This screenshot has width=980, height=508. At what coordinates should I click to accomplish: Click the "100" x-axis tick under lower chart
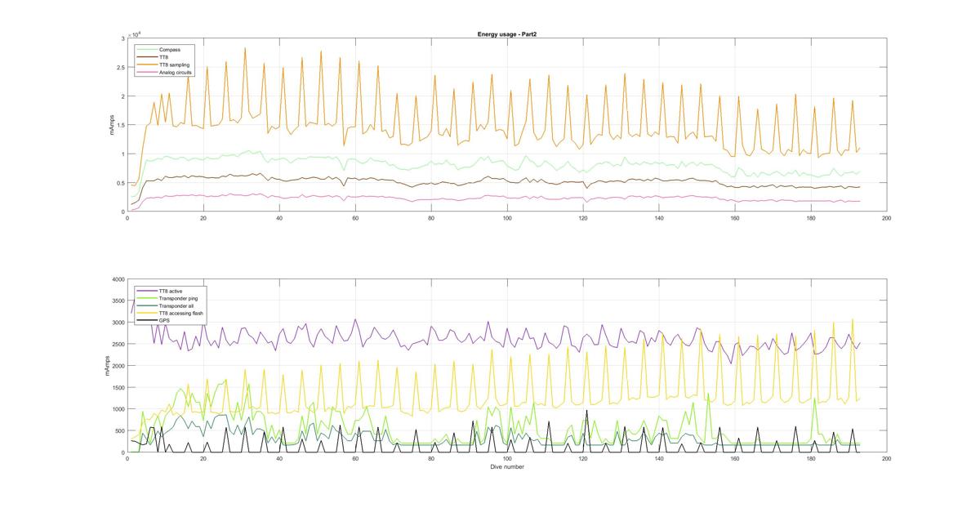[x=507, y=459]
